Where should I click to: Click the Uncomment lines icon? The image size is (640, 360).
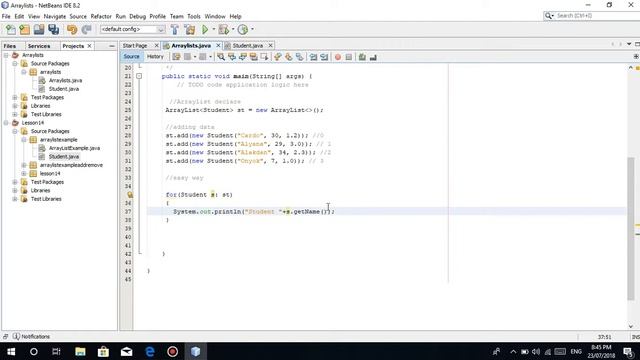point(373,57)
